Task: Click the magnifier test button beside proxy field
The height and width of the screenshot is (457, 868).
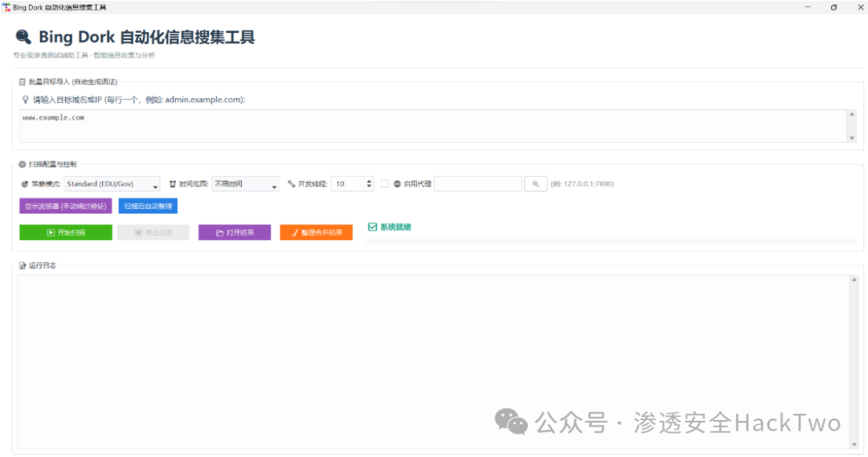Action: [536, 184]
